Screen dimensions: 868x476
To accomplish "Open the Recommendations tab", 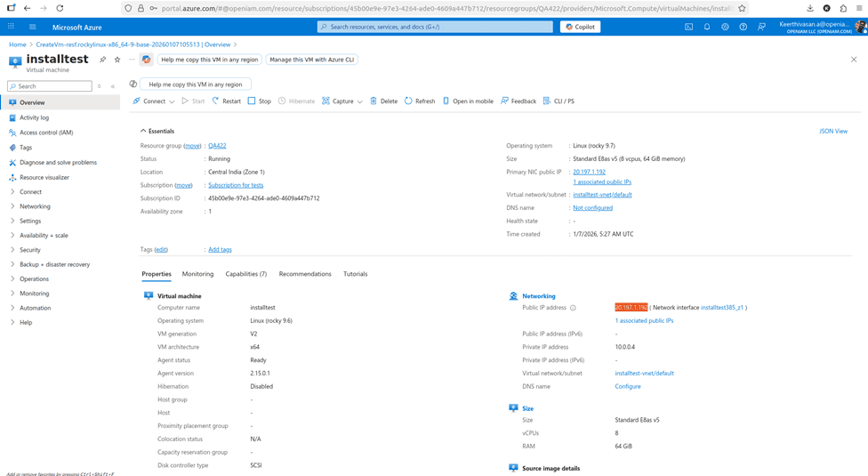I will 305,274.
